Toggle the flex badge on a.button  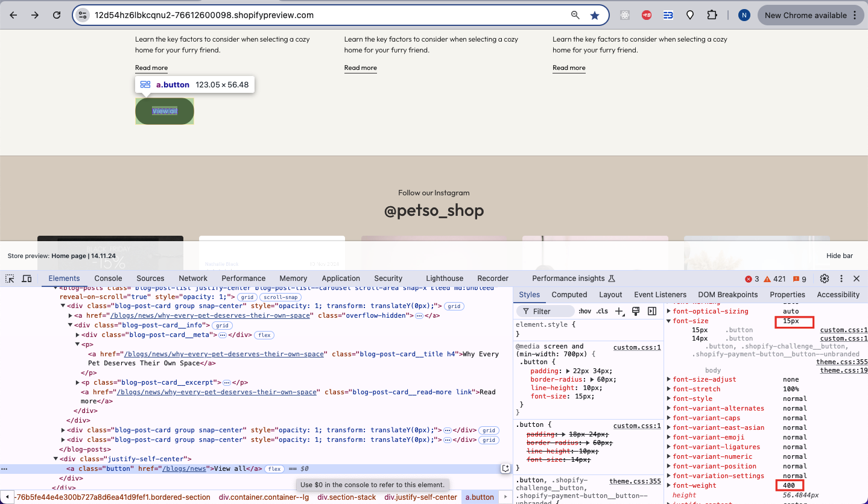click(x=274, y=469)
